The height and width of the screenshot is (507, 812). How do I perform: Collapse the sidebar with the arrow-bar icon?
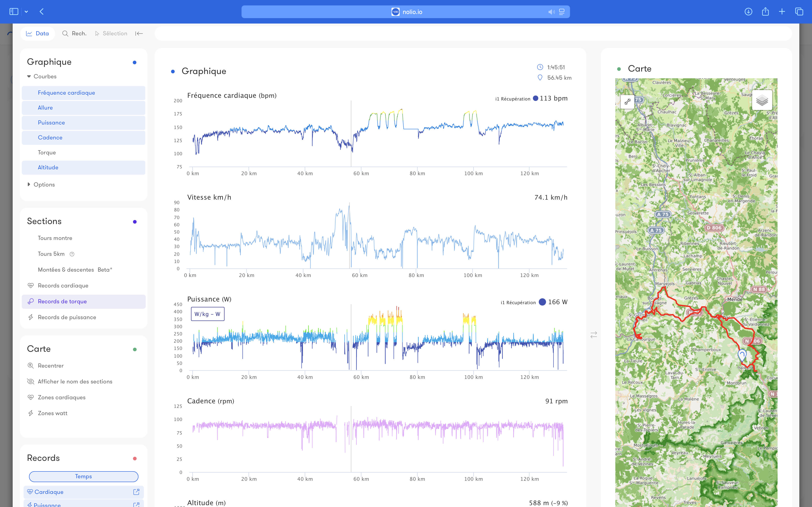point(139,33)
